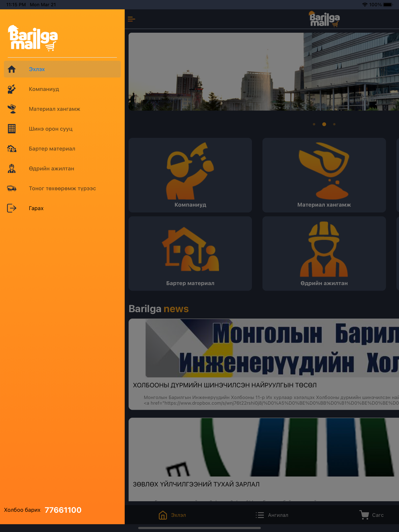The width and height of the screenshot is (399, 532).
Task: Open the Өдрийн ажилтан category card
Action: coord(324,254)
